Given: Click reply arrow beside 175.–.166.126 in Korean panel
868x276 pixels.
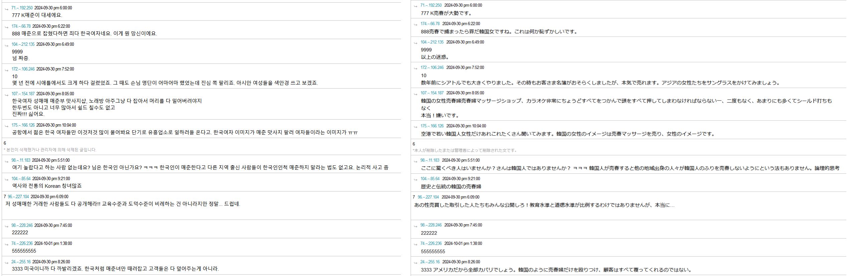Looking at the screenshot, I should (6, 126).
